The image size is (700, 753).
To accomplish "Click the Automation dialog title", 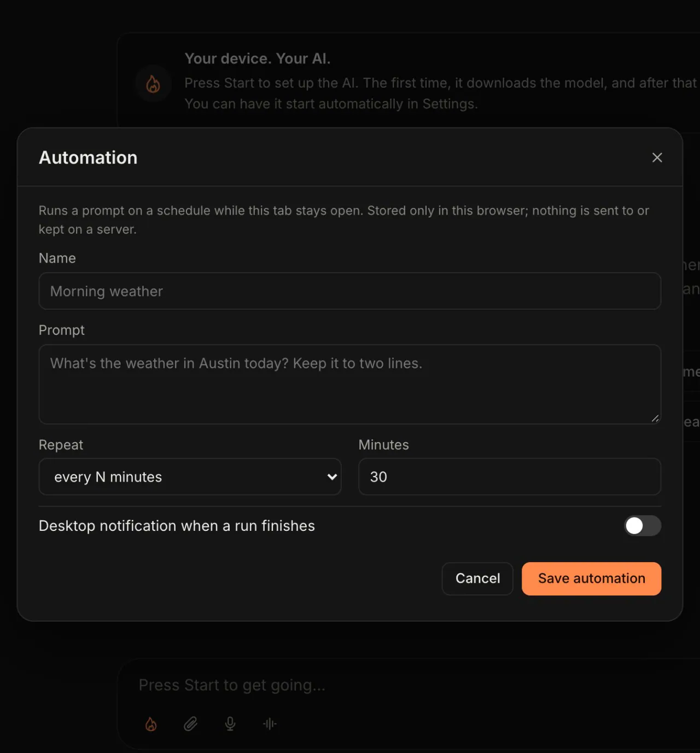I will tap(88, 158).
